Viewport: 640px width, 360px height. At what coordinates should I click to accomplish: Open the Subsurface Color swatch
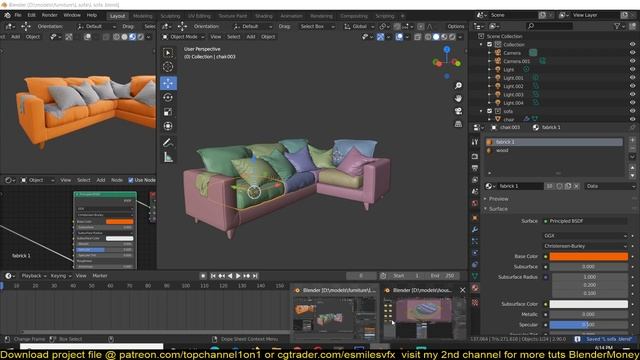pos(589,304)
